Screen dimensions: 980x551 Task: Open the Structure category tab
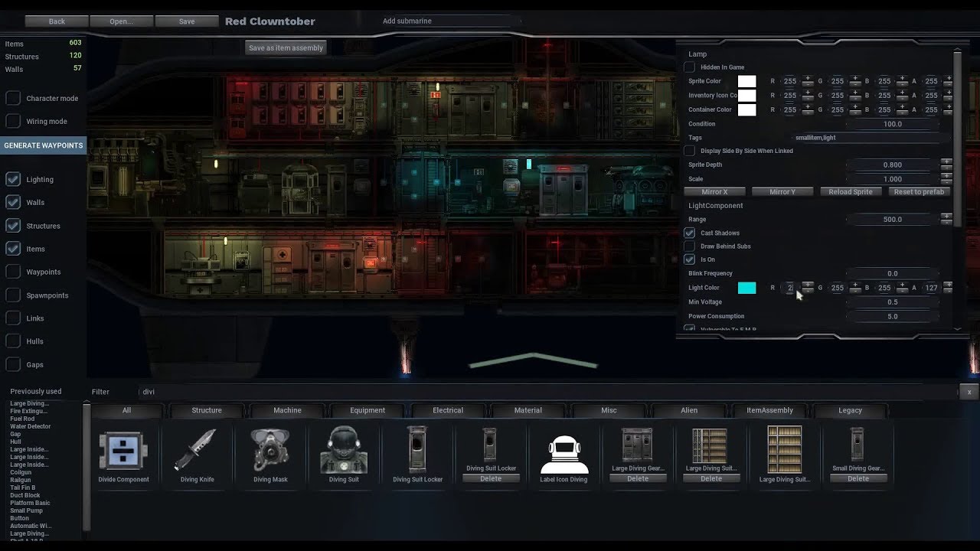coord(207,410)
